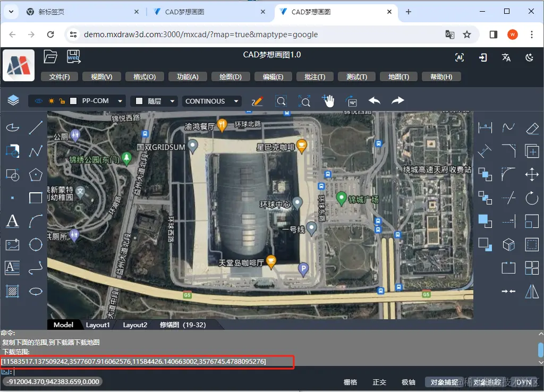The image size is (544, 392).
Task: Undo the last action
Action: pyautogui.click(x=375, y=100)
